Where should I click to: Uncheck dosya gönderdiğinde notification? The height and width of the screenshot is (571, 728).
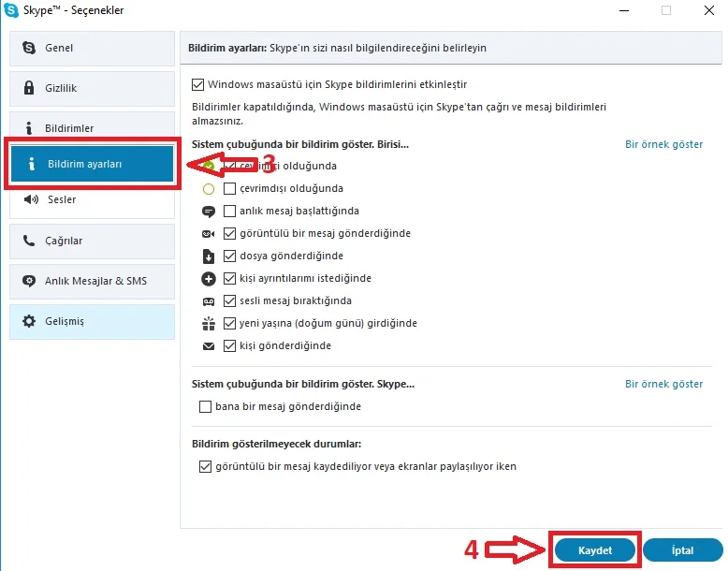229,256
